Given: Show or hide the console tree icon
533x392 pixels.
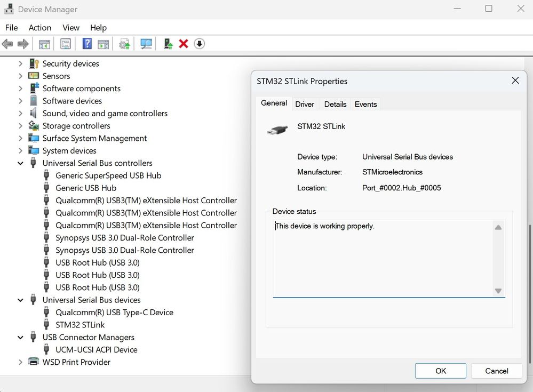Looking at the screenshot, I should click(x=44, y=44).
